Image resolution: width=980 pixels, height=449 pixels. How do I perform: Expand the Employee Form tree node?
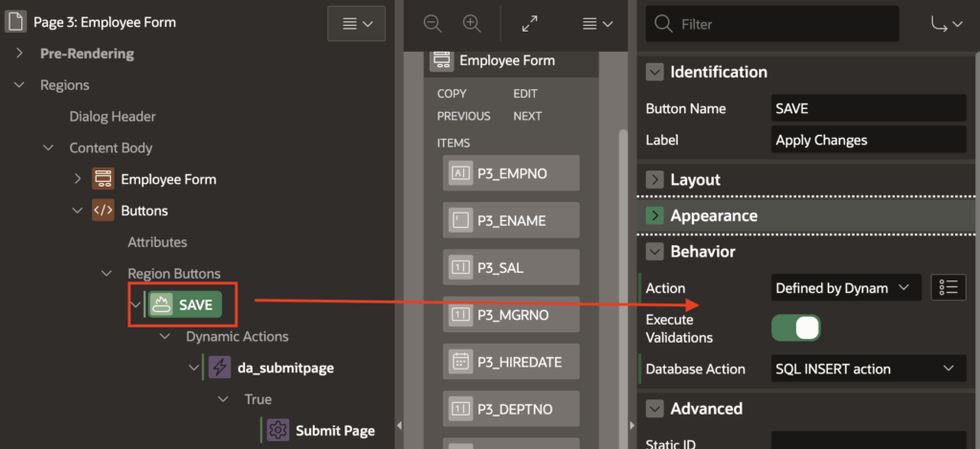[x=78, y=179]
